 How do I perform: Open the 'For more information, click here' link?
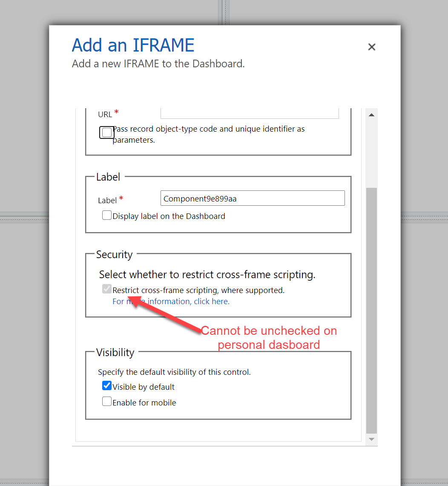(x=171, y=302)
